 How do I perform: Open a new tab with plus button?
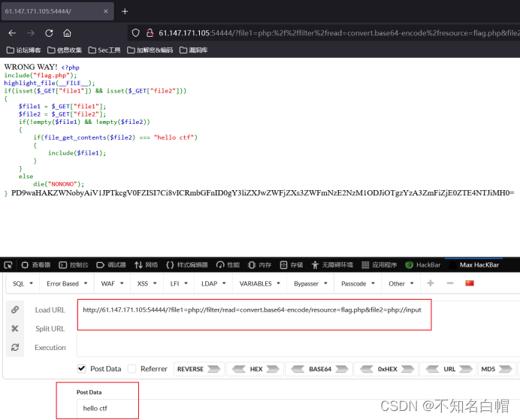coord(125,11)
